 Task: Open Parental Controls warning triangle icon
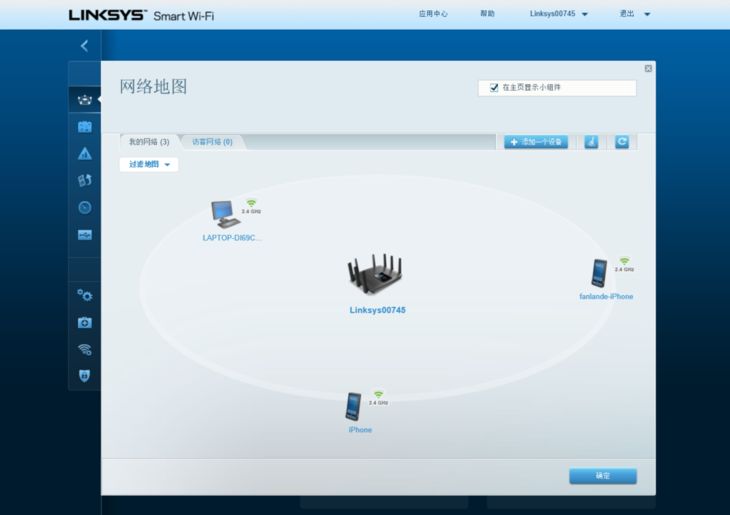point(85,154)
